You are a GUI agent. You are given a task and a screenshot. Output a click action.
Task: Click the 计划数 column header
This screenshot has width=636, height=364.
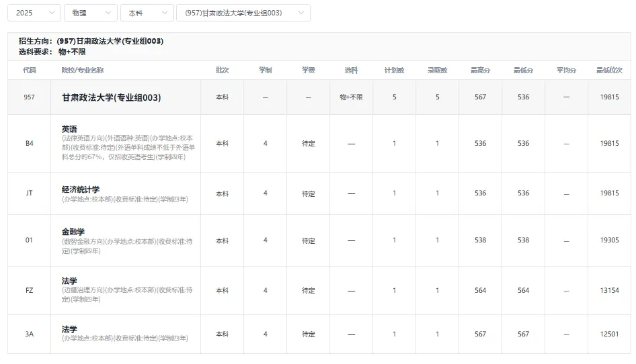coord(394,70)
